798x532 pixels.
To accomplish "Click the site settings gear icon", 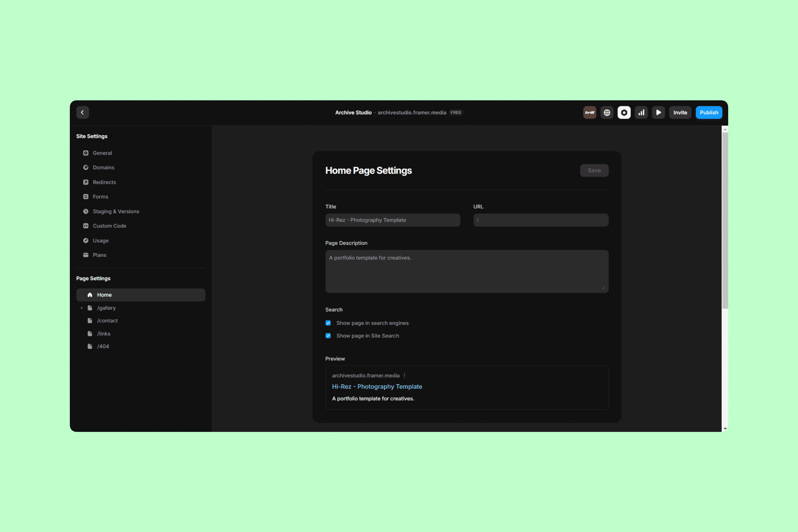I will coord(624,112).
